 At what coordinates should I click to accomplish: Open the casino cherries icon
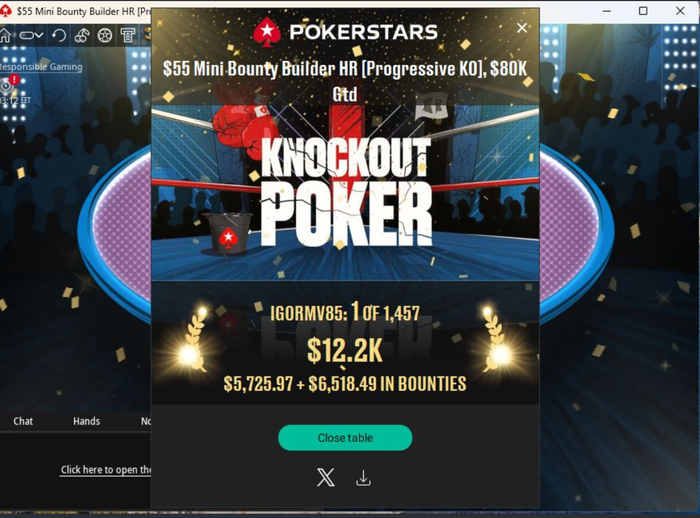click(82, 35)
